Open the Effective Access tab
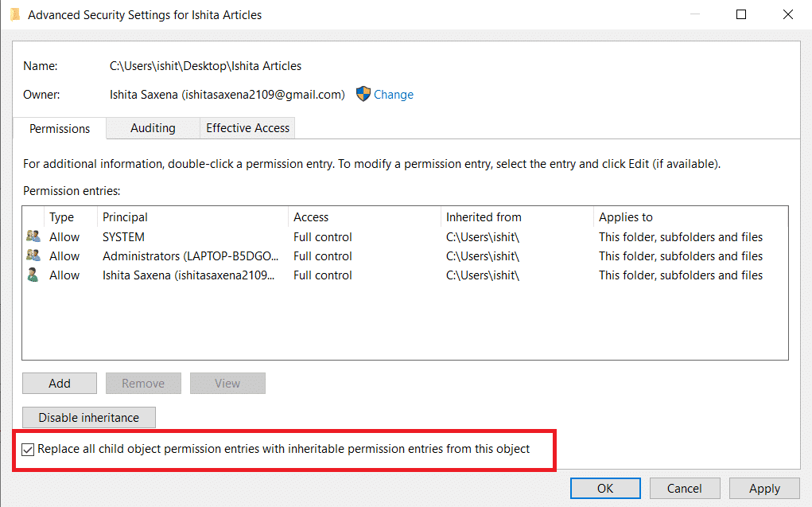 [x=247, y=128]
